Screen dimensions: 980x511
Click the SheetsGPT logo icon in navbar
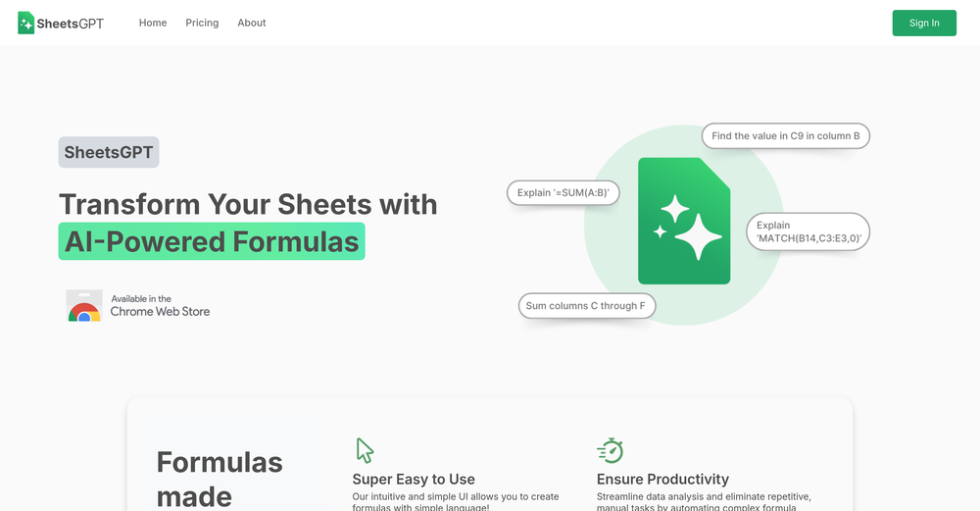coord(26,23)
